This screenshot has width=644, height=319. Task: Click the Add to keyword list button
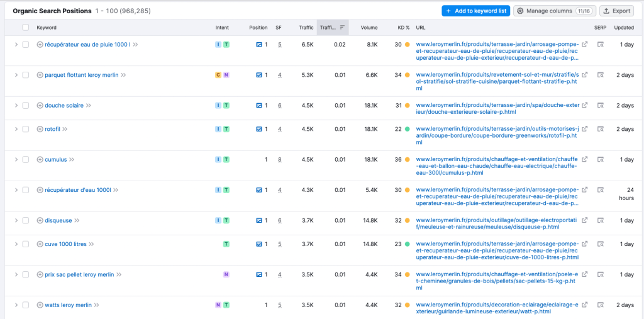pos(475,11)
